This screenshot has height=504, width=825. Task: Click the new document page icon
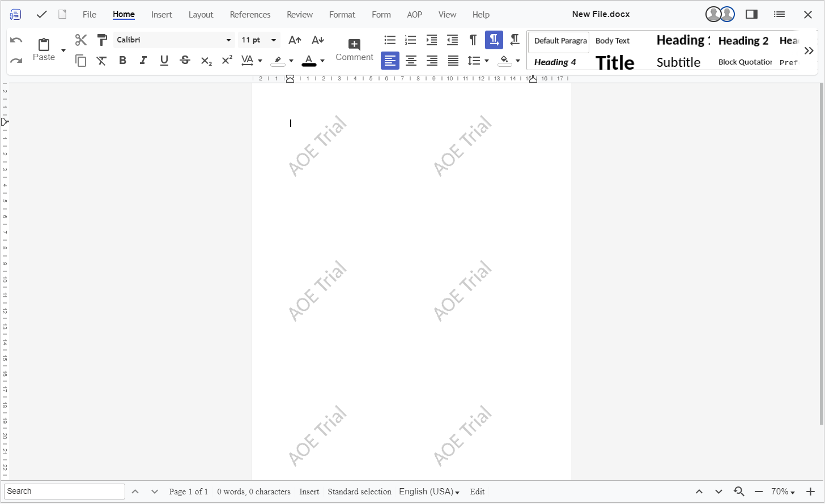[62, 14]
